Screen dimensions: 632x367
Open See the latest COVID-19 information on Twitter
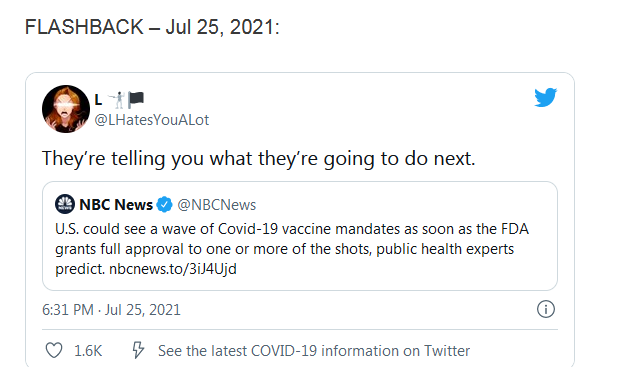click(314, 351)
